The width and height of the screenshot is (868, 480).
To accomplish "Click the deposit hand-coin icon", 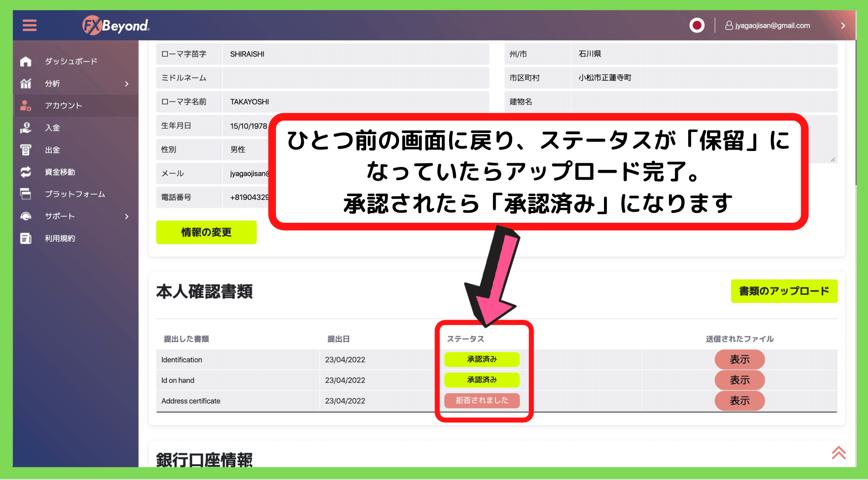I will (x=26, y=128).
